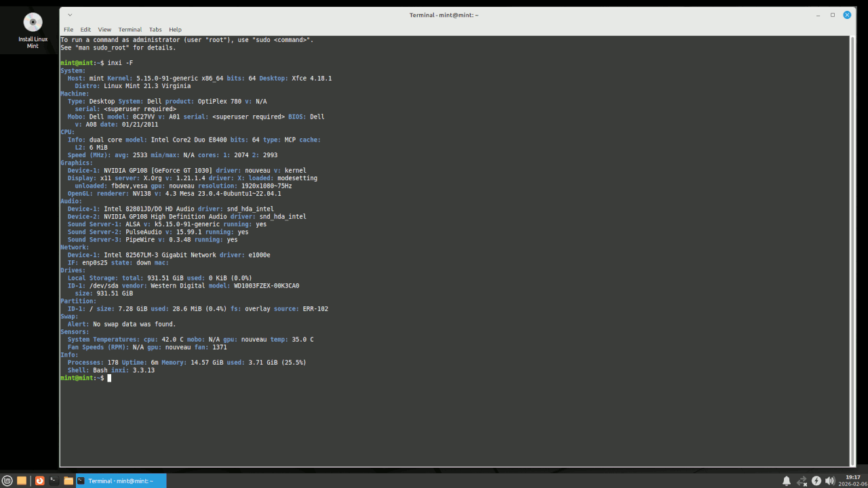Click the motherboard model '0C27VV'
This screenshot has height=488, width=868.
pos(144,117)
